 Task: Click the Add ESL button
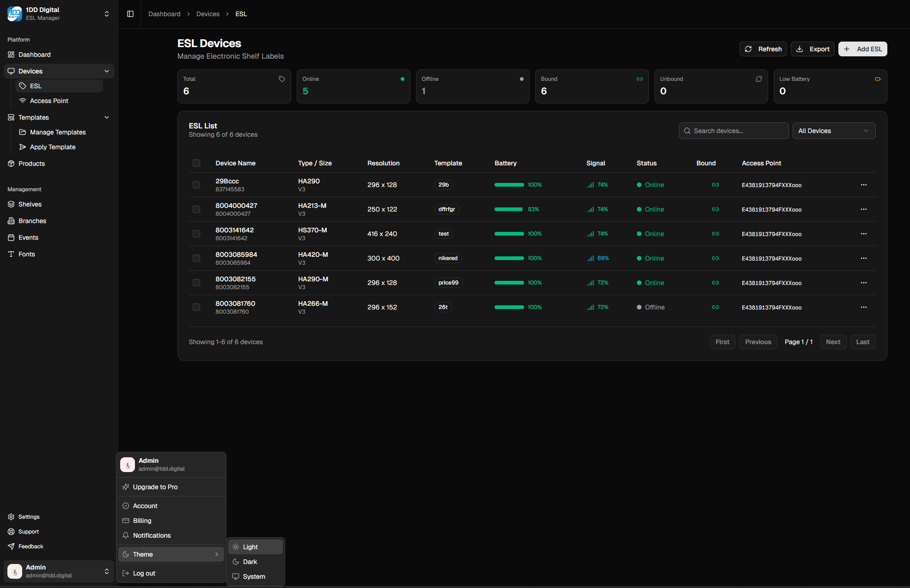click(x=862, y=49)
